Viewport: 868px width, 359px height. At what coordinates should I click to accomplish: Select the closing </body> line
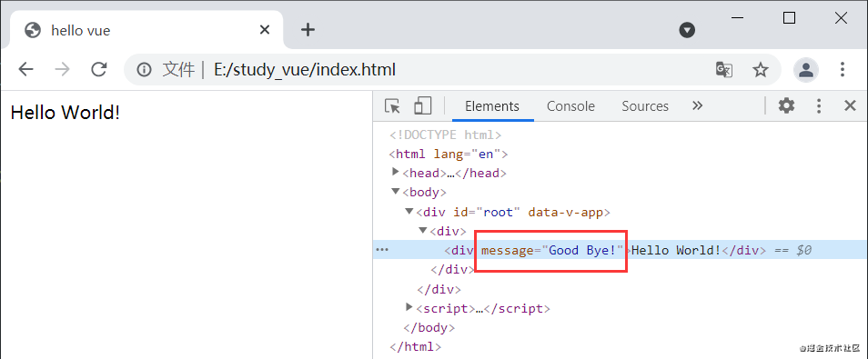tap(429, 327)
